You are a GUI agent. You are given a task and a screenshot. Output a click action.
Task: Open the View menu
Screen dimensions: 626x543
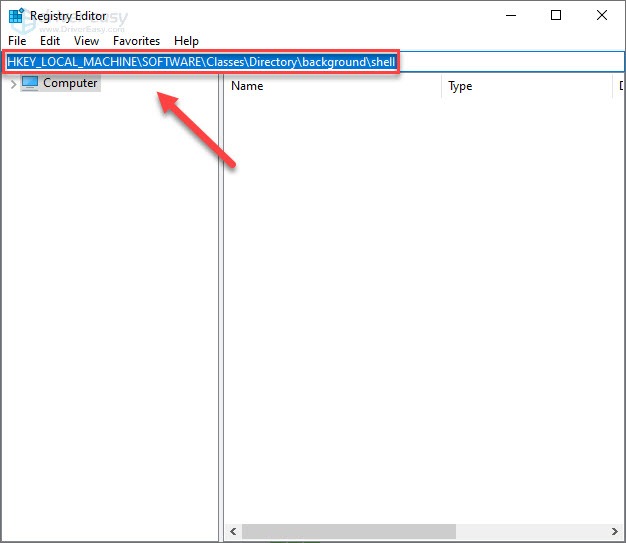pos(86,41)
